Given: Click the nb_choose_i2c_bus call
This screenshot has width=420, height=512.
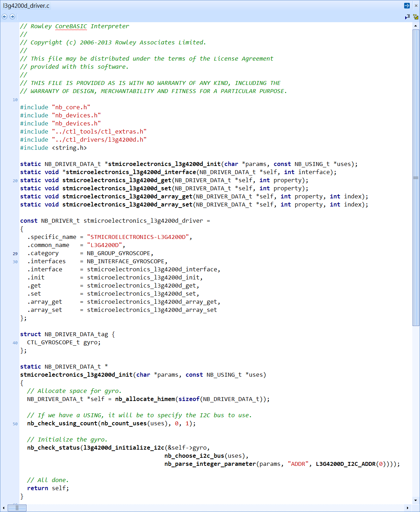Looking at the screenshot, I should [x=194, y=456].
